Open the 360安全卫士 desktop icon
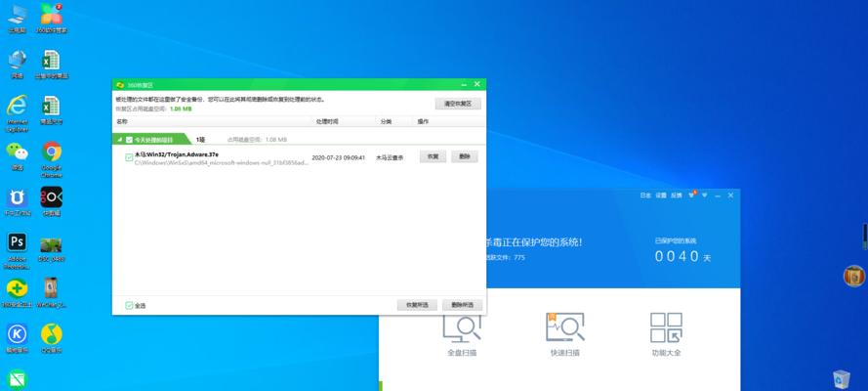Screen dimensions: 868x391 (18, 293)
